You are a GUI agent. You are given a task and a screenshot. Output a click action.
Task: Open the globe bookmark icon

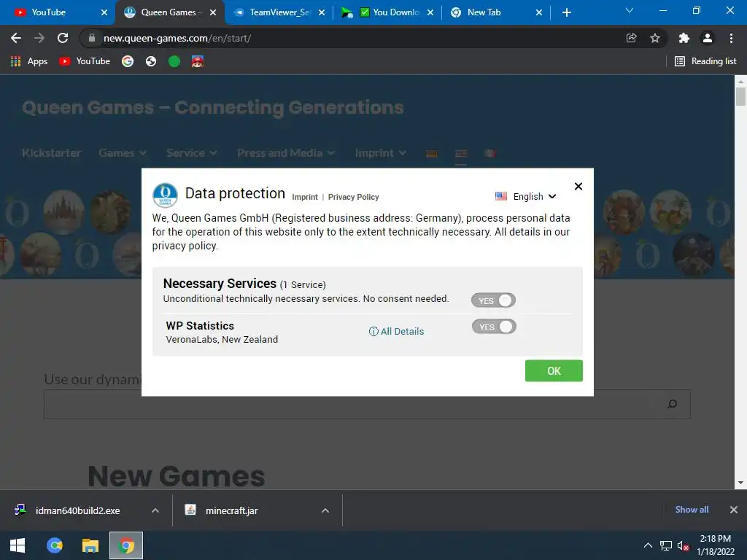151,61
